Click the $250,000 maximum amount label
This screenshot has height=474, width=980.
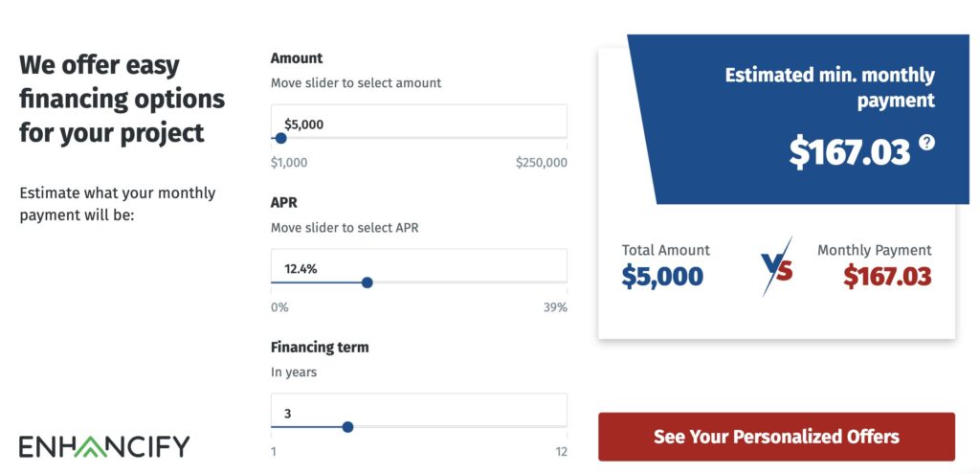(542, 163)
